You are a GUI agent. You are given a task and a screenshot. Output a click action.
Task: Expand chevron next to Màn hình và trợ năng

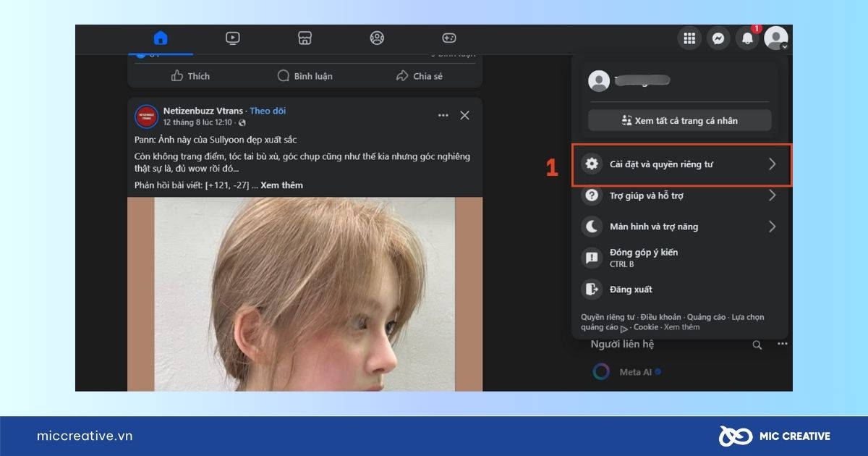click(772, 227)
